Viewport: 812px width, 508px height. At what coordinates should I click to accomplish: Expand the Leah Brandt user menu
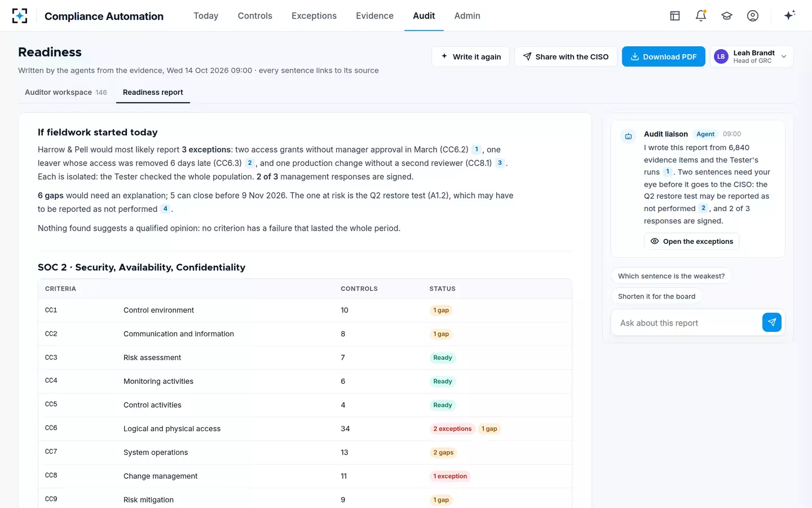click(751, 56)
